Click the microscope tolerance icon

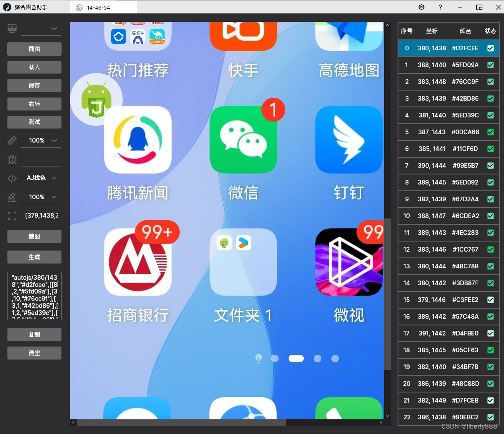pos(12,197)
